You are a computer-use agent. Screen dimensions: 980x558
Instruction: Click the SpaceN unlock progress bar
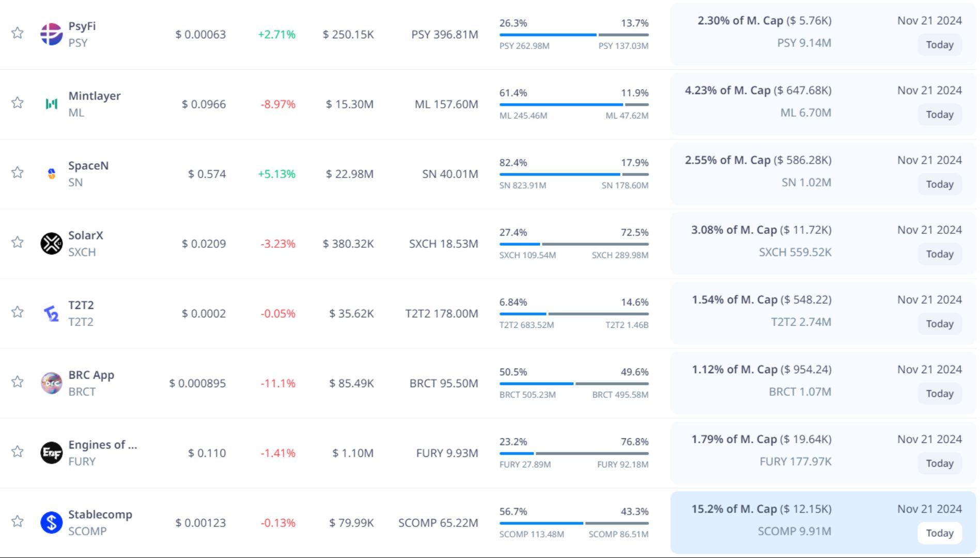click(x=573, y=174)
